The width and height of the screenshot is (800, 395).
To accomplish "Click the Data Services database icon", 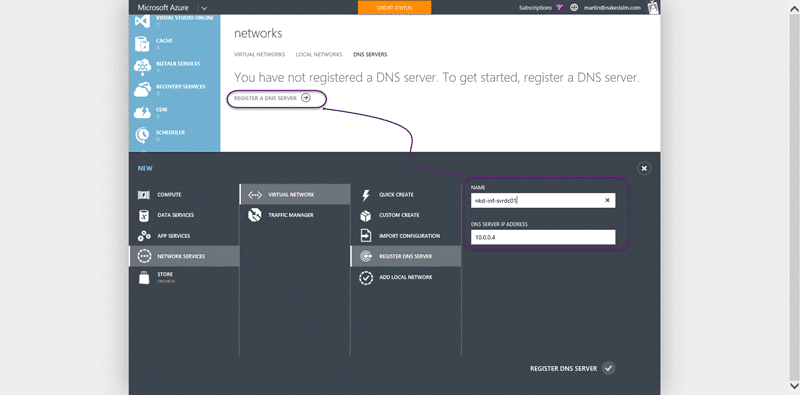I will point(144,215).
